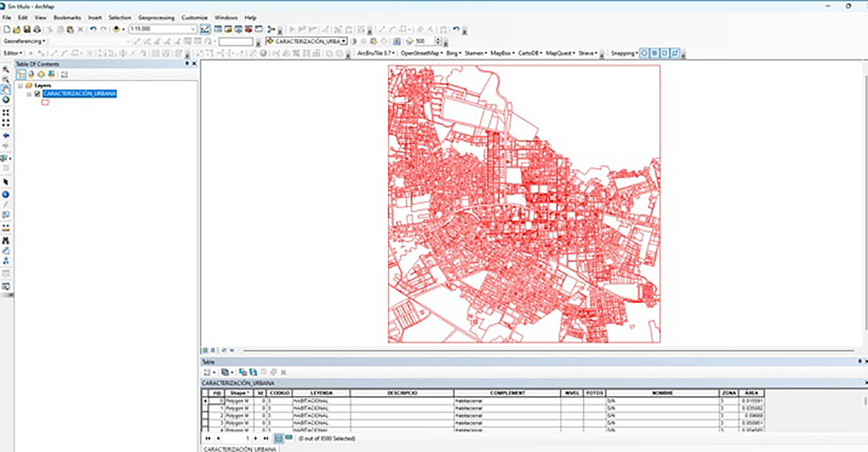
Task: Click the red layer symbol swatch
Action: tap(45, 103)
